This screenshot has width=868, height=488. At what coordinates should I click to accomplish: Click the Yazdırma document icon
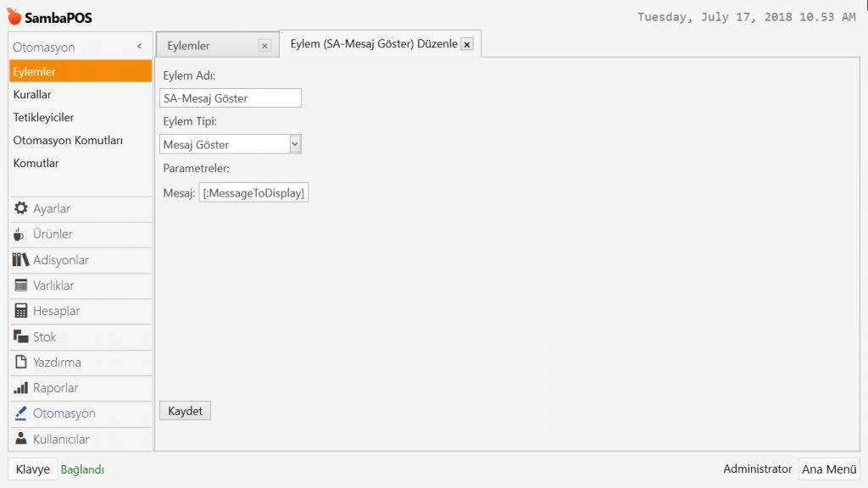tap(21, 363)
